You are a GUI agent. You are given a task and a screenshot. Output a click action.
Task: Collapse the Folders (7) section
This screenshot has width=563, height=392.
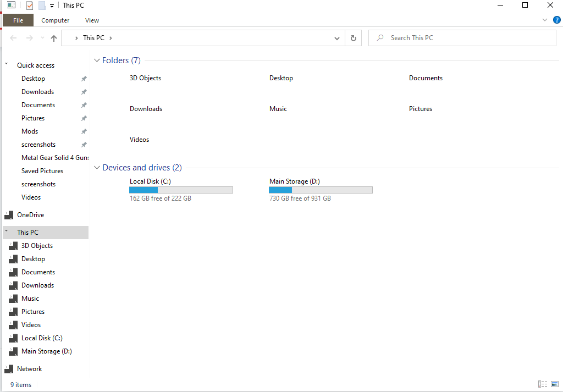tap(97, 60)
